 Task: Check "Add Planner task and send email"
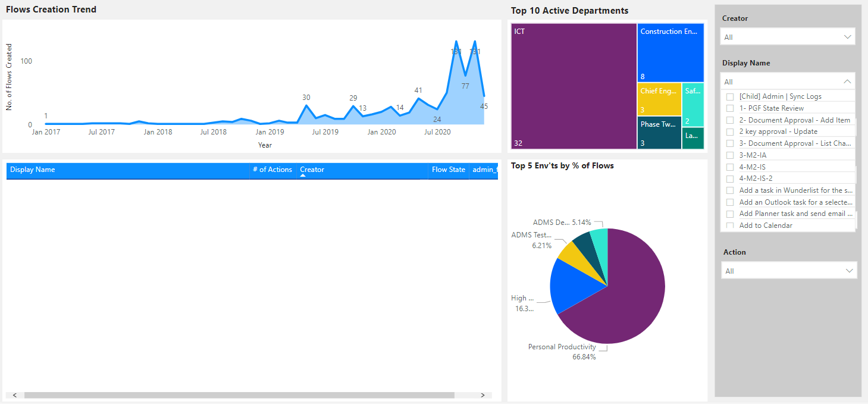pos(730,213)
